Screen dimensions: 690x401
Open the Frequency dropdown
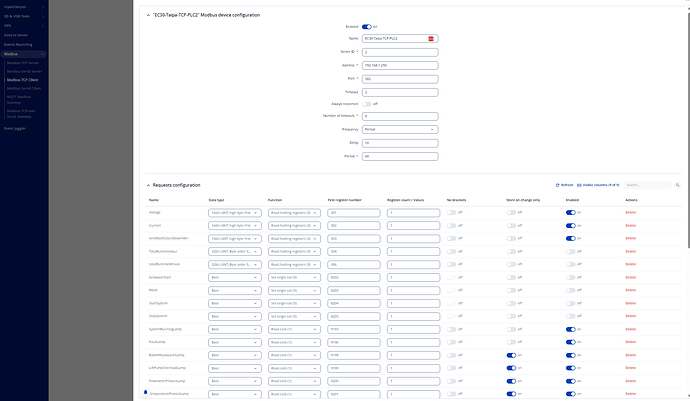(400, 129)
